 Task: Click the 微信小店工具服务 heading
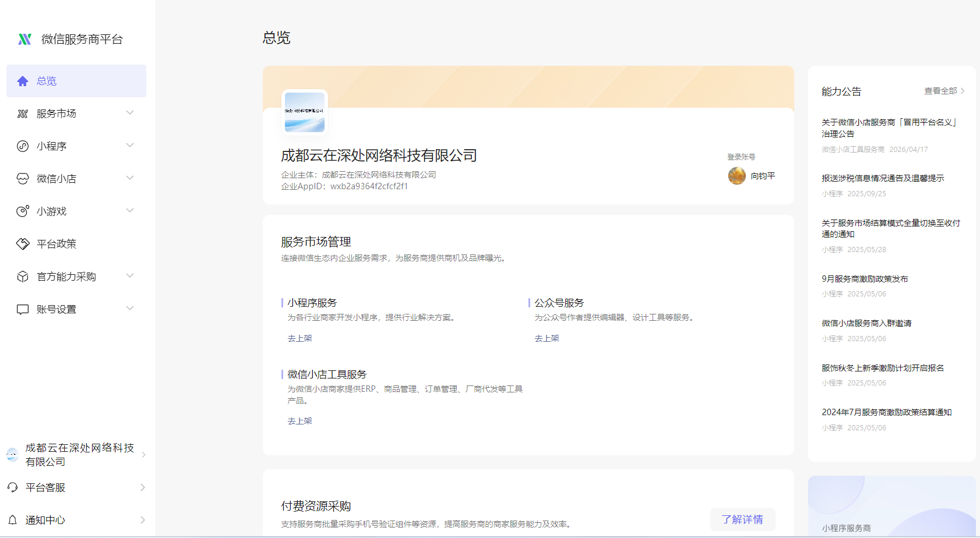327,374
